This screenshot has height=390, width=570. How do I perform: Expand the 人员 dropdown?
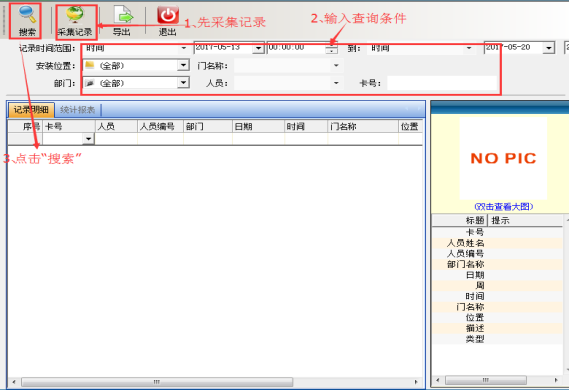point(336,83)
